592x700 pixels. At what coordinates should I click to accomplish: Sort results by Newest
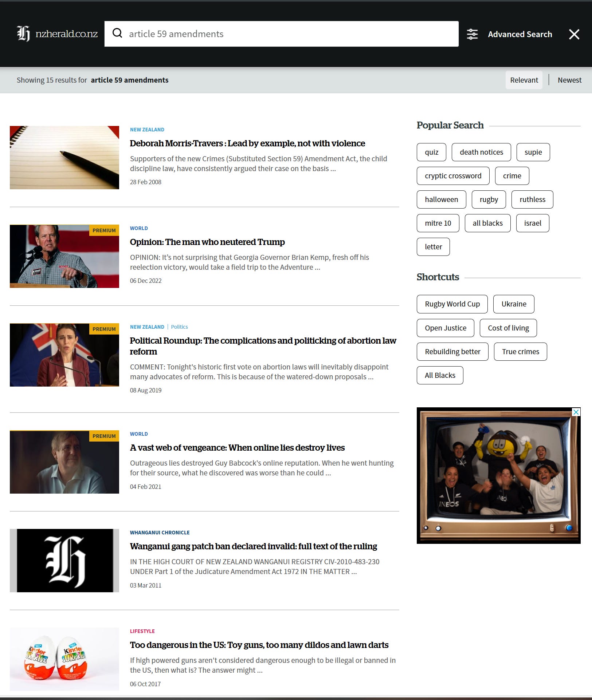coord(569,80)
